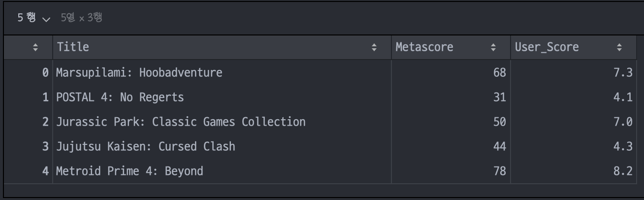Select the Metroid Prime 4: Beyond cell
The height and width of the screenshot is (200, 644).
tap(222, 171)
